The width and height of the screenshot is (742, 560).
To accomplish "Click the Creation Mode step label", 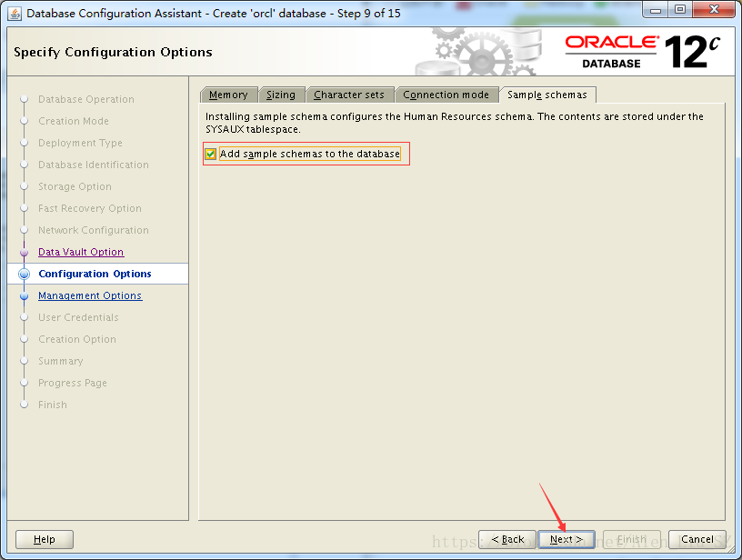I will point(74,121).
